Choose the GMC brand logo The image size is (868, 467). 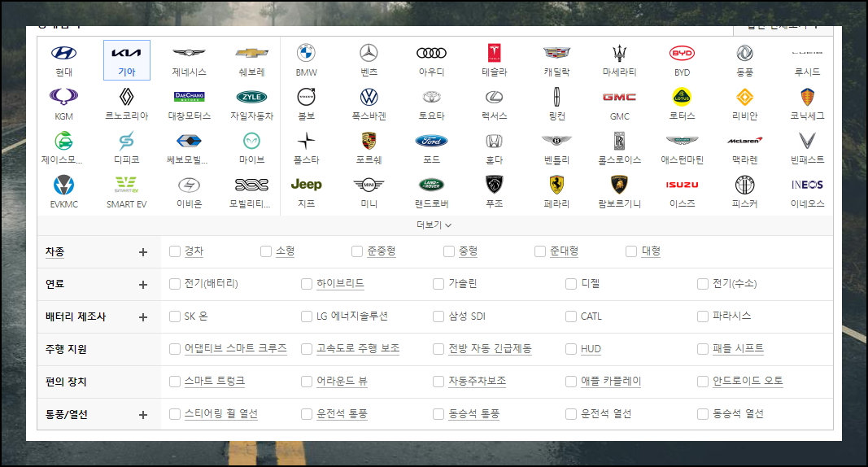pyautogui.click(x=619, y=97)
